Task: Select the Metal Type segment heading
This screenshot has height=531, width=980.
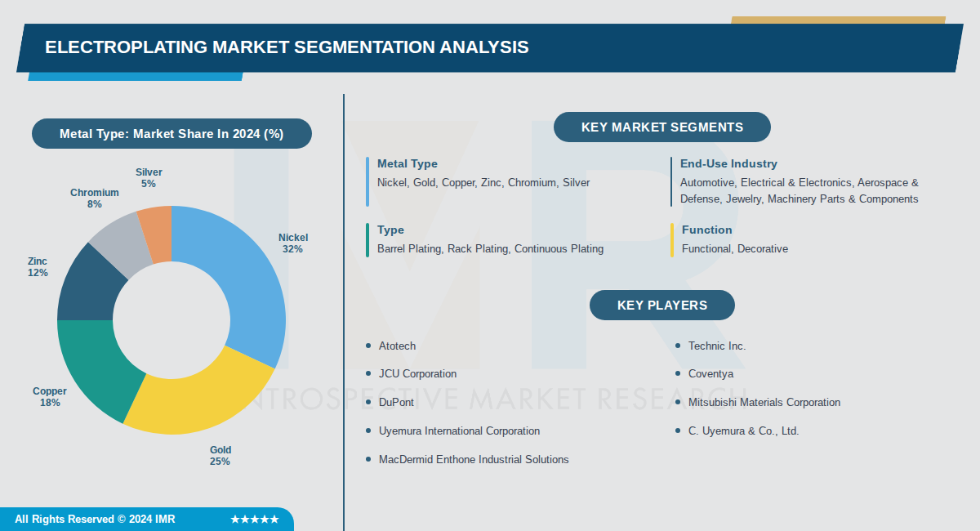Action: tap(408, 163)
